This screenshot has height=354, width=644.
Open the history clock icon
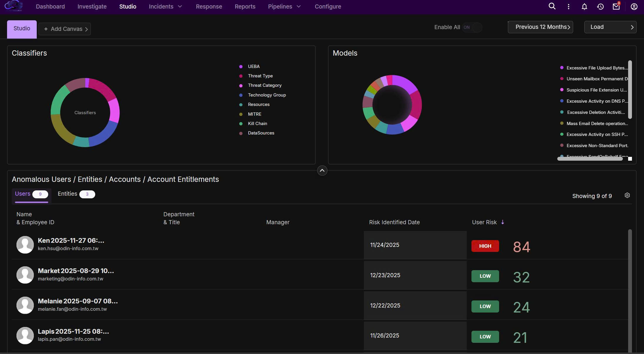coord(600,6)
